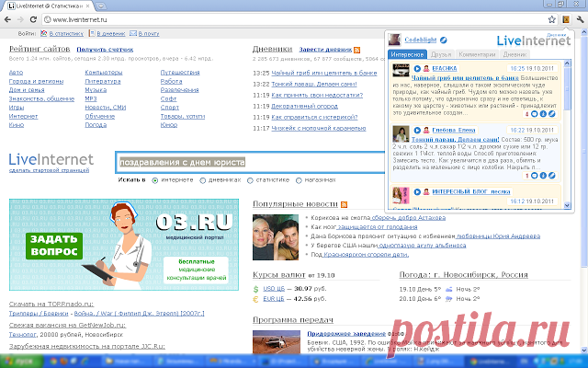Click ЕВАСИКА avatar thumbnail in popup
Screen dimensions: 588x368
401,70
